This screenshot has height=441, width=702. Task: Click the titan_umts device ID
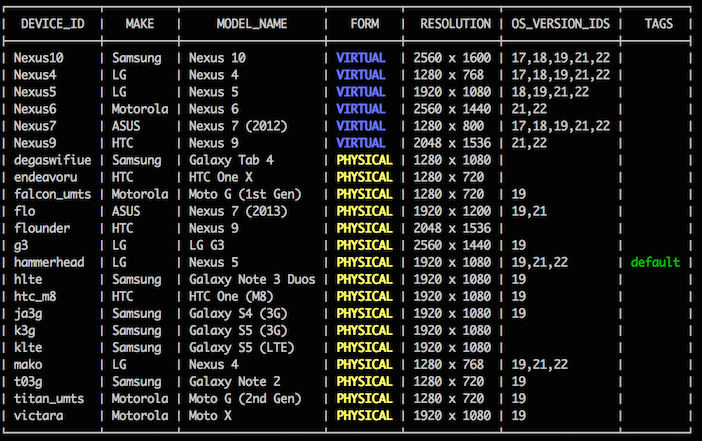coord(49,398)
